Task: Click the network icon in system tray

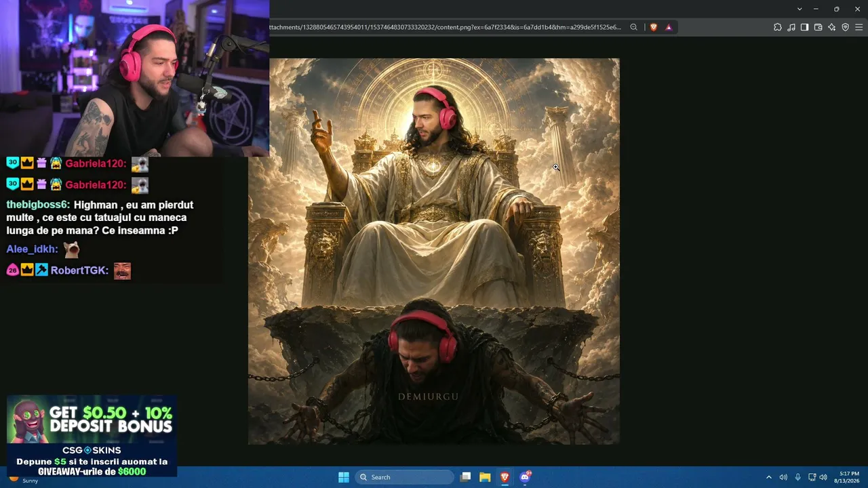Action: [x=812, y=477]
